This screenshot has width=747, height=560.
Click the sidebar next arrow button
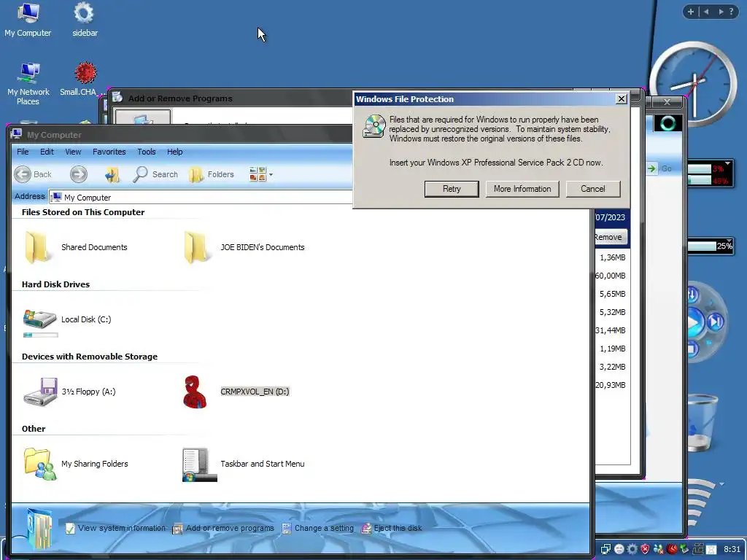[721, 12]
